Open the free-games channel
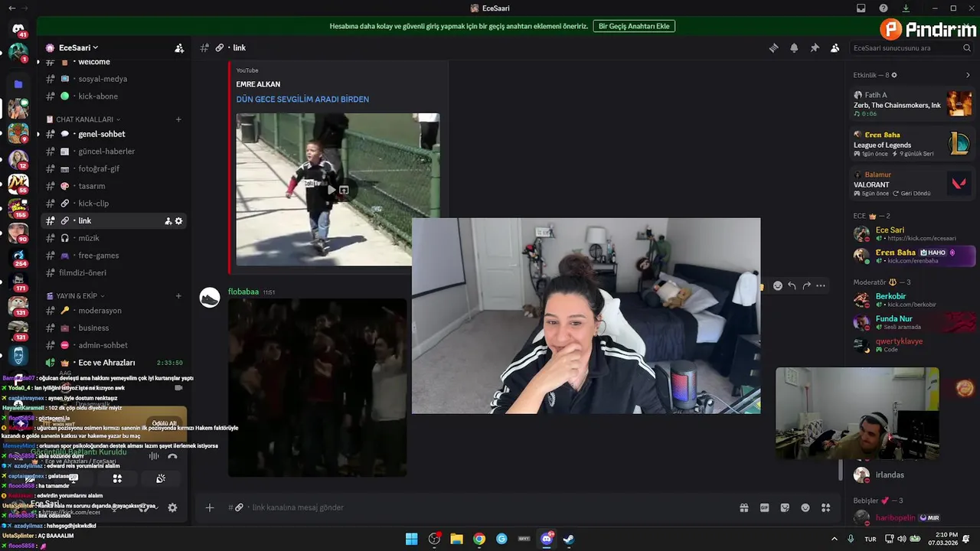The image size is (980, 551). click(x=114, y=256)
